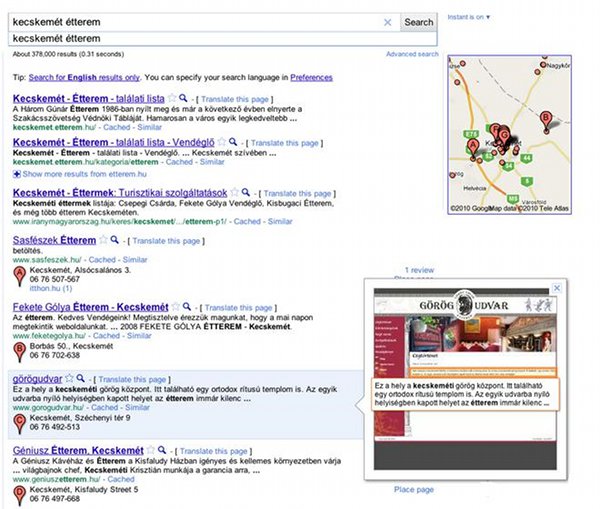Open Kecskemét - Étterem - találati lista - Vendéglő
600x509 pixels.
(x=113, y=142)
